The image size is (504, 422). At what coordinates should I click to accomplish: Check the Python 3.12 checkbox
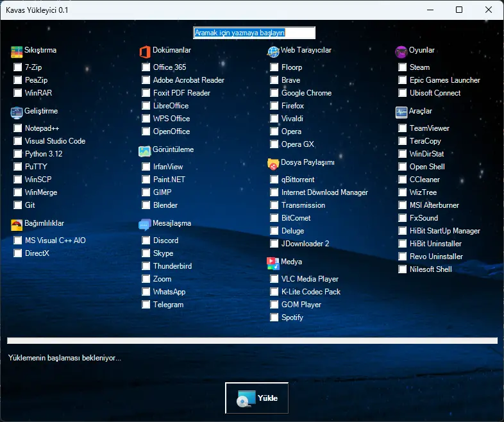18,154
